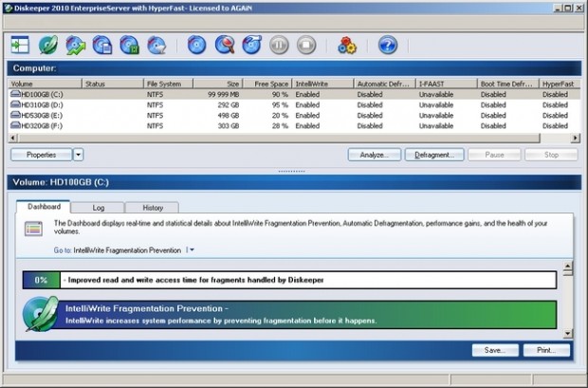The image size is (588, 388).
Task: Click the large IntelliWrite feather disc icon
Action: pyautogui.click(x=41, y=314)
